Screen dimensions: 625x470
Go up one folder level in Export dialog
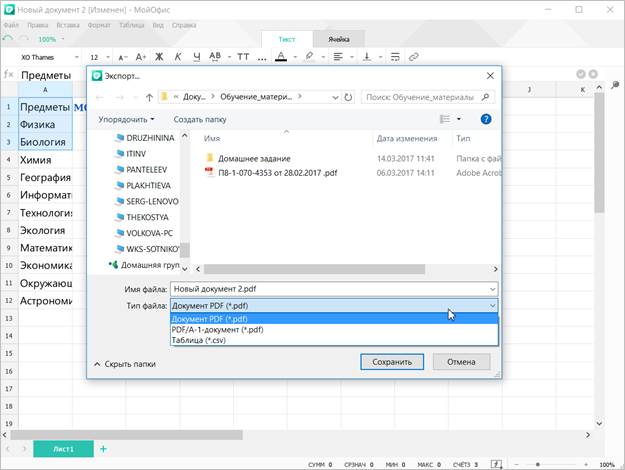coord(149,97)
